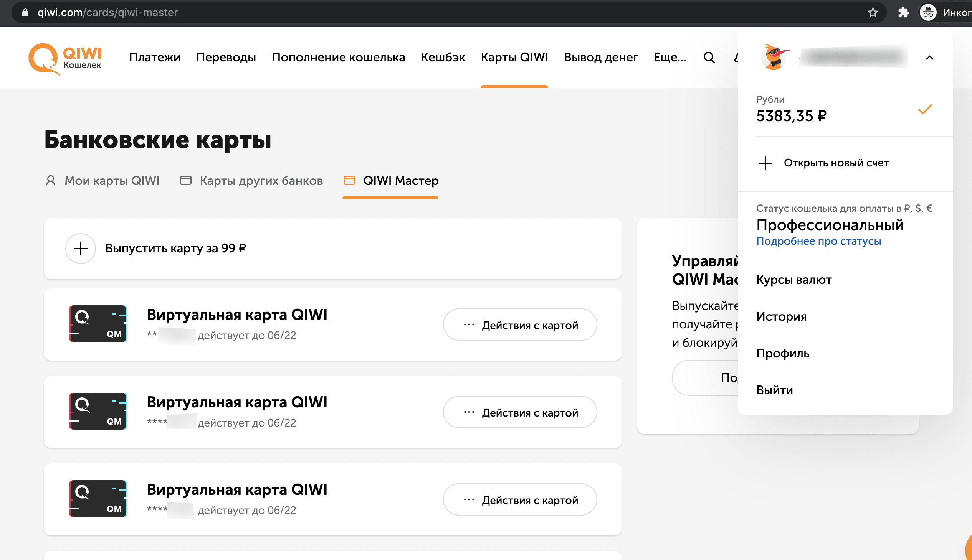Click plus icon next to Открыть новый счет
The width and height of the screenshot is (972, 560).
(x=765, y=163)
